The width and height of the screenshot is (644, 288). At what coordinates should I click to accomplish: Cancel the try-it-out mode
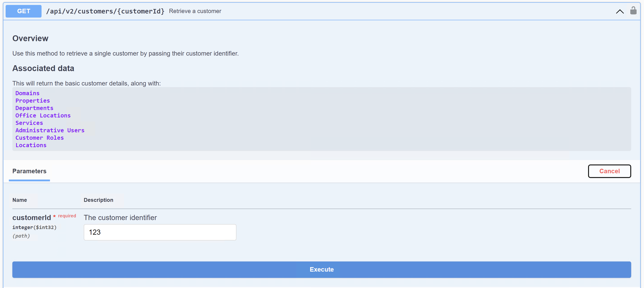[x=609, y=171]
